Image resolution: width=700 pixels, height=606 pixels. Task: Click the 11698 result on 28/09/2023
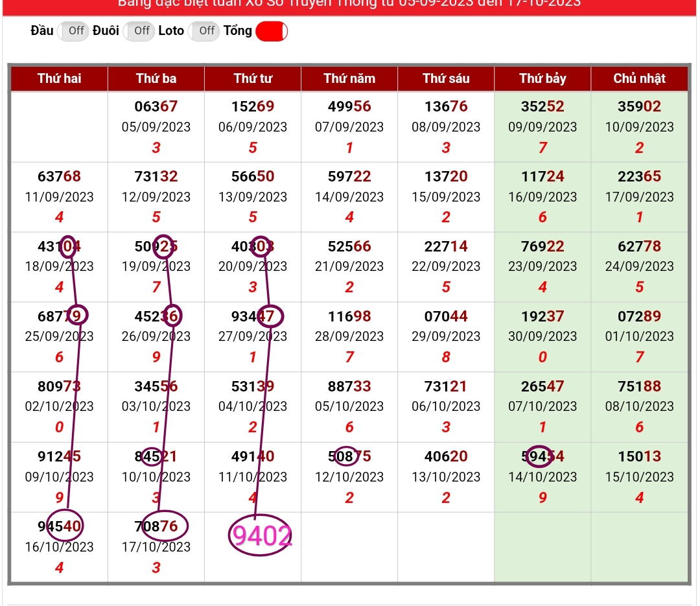point(349,316)
